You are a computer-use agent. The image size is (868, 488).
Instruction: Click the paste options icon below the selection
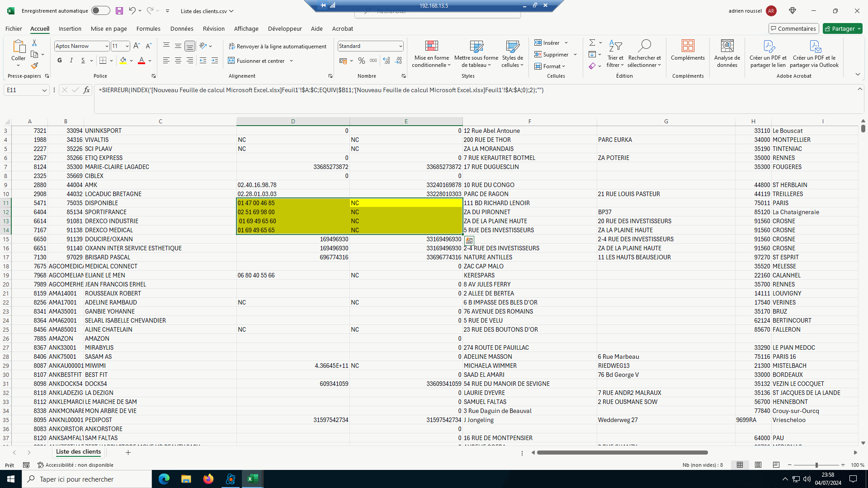pyautogui.click(x=469, y=241)
